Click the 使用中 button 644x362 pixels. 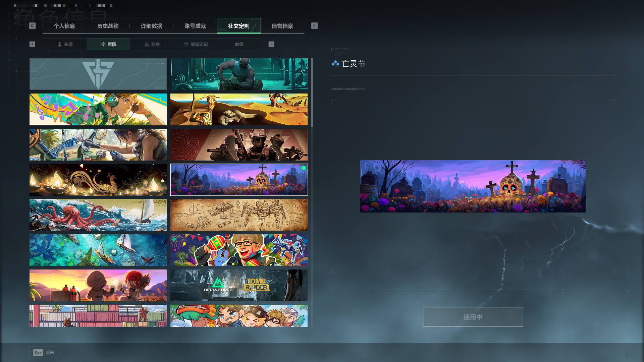click(473, 317)
